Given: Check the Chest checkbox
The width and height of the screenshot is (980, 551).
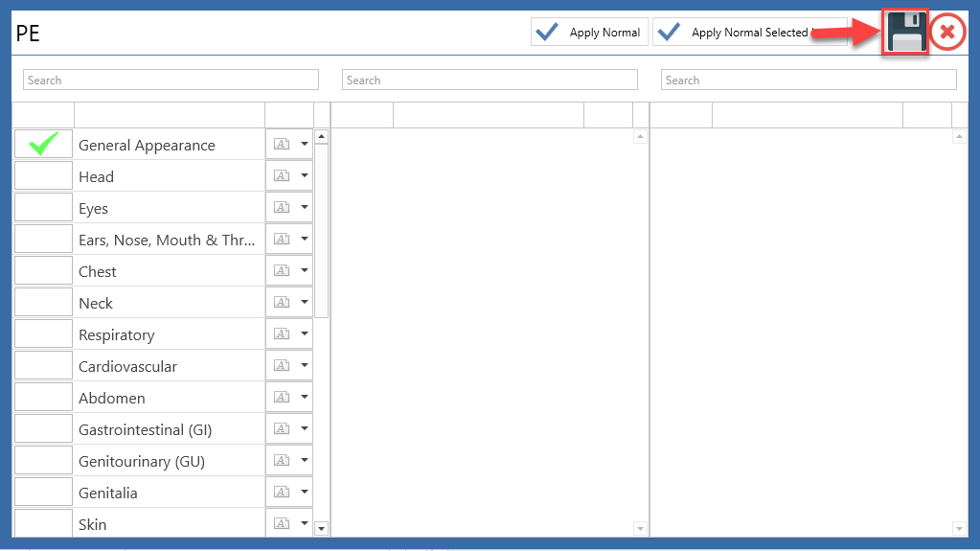Looking at the screenshot, I should (x=43, y=270).
